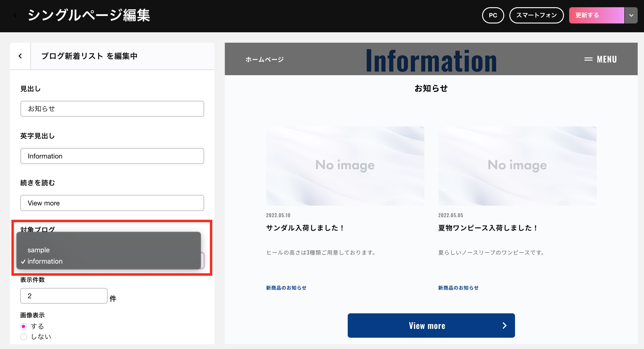644x349 pixels.
Task: Click the ホームページ link in preview header
Action: [264, 59]
